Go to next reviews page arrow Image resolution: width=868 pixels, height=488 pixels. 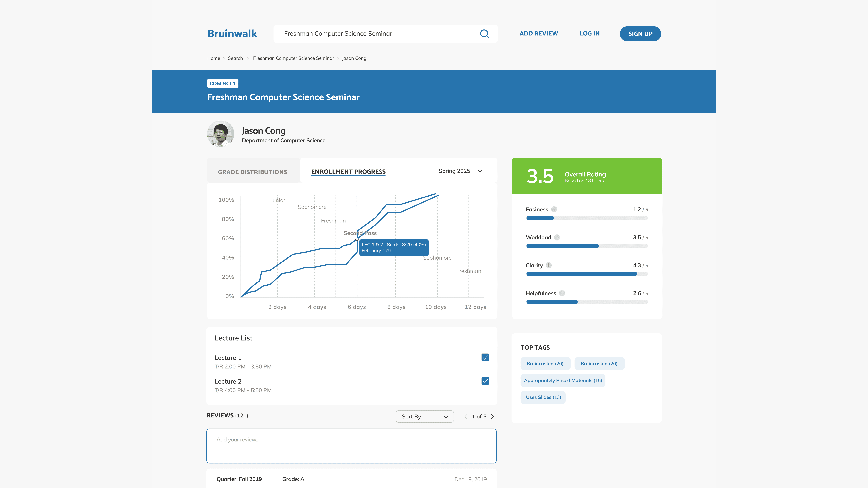[493, 417]
